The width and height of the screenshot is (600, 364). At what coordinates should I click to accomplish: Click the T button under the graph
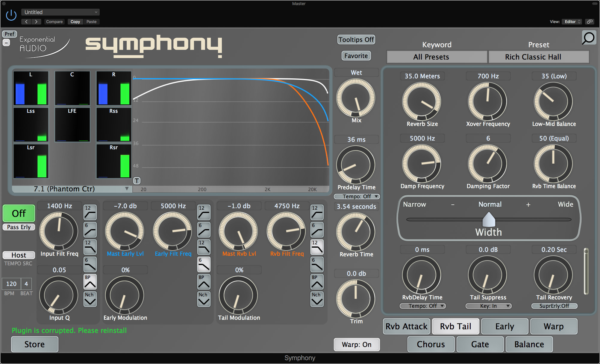[x=137, y=181]
